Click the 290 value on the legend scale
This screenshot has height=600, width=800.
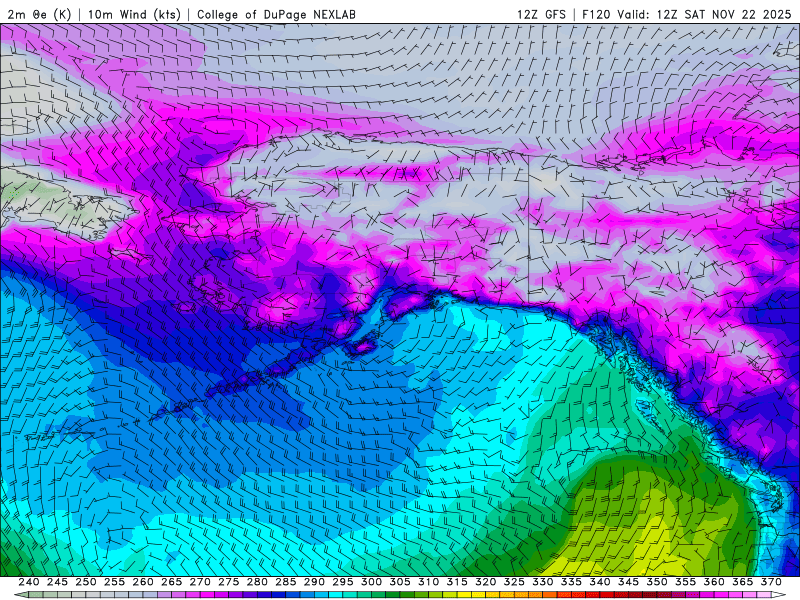tap(314, 582)
